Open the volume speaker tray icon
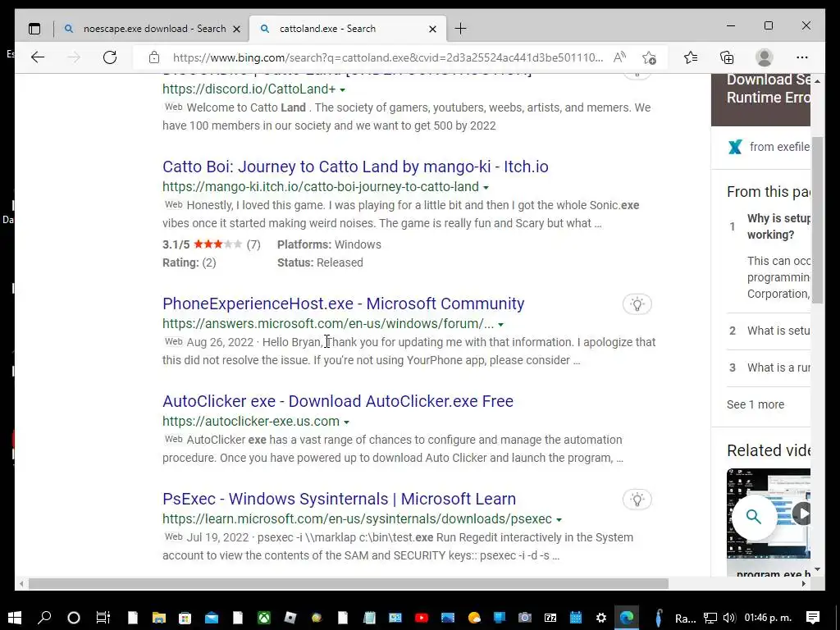 (728, 618)
